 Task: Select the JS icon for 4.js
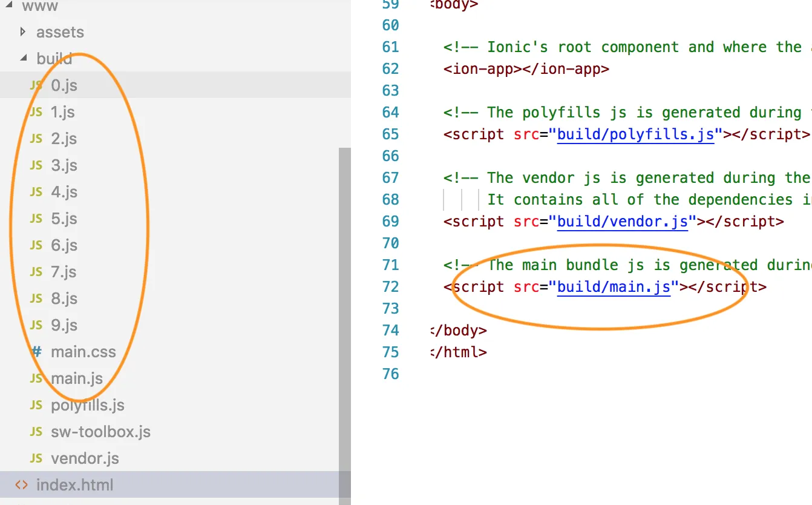36,192
